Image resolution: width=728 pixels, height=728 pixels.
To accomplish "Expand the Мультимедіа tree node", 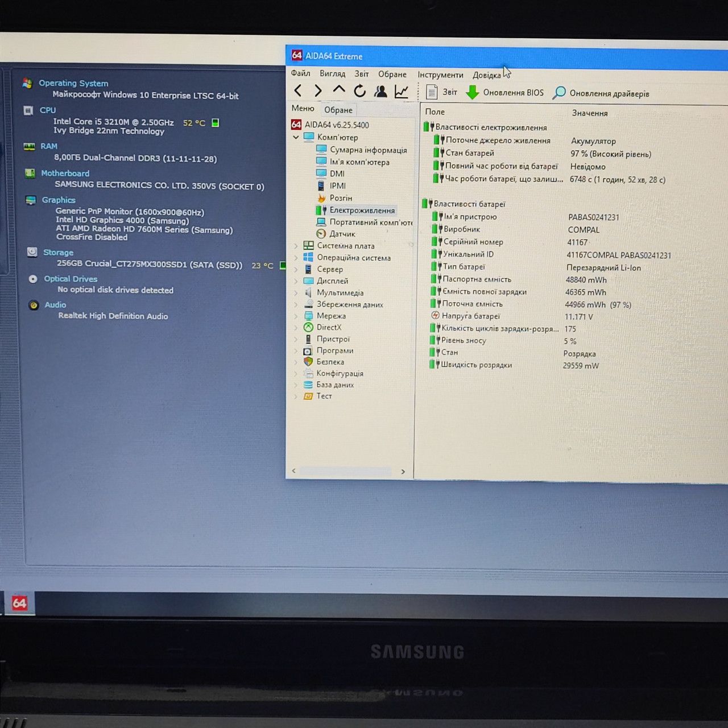I will [296, 293].
